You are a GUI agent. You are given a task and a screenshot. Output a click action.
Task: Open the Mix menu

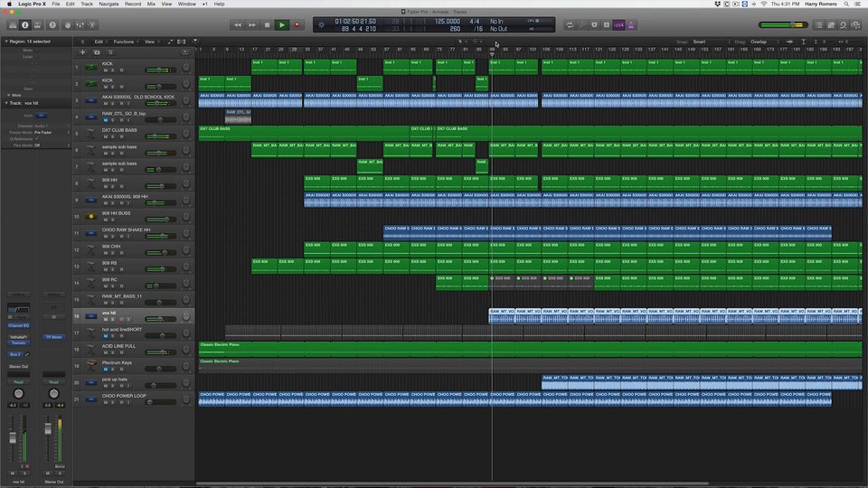tap(151, 4)
